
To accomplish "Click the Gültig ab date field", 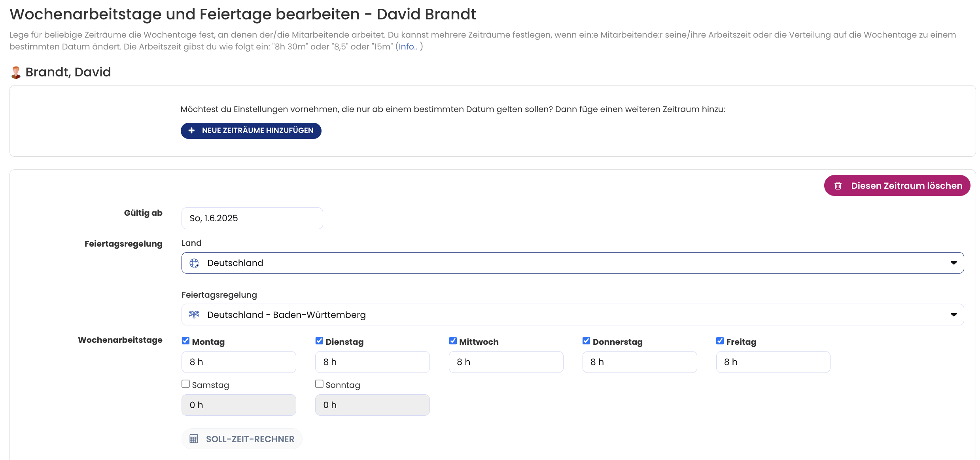I will [x=252, y=218].
